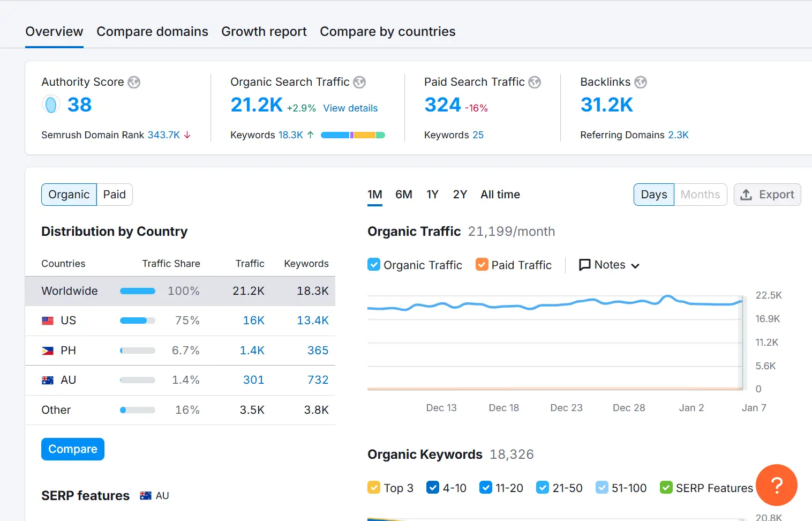Open Referring Domains 2.3K link
Image resolution: width=812 pixels, height=521 pixels.
pos(678,135)
